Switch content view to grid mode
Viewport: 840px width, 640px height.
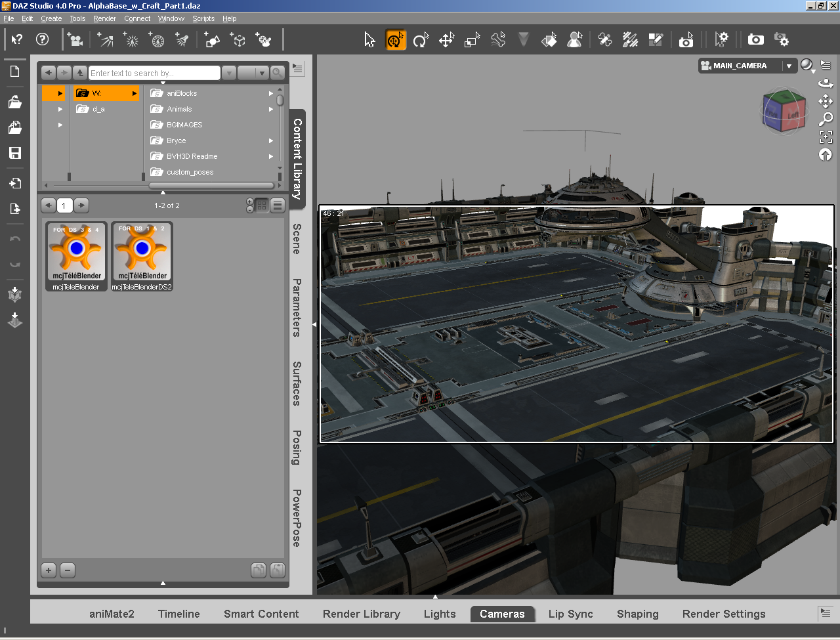262,205
